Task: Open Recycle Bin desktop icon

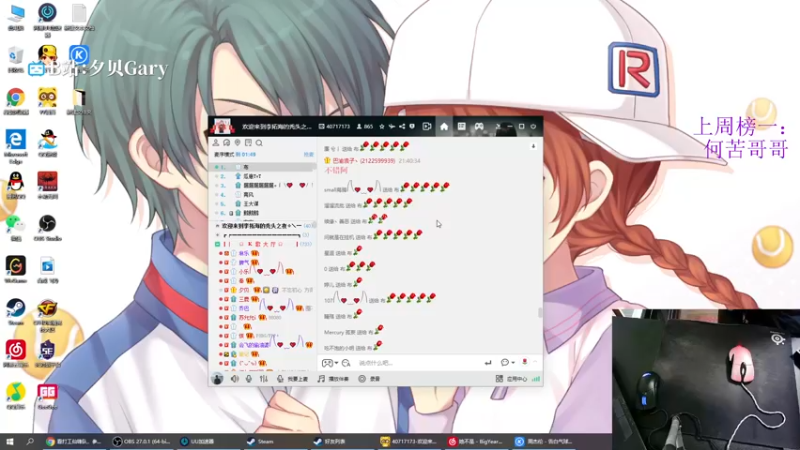Action: tap(16, 59)
